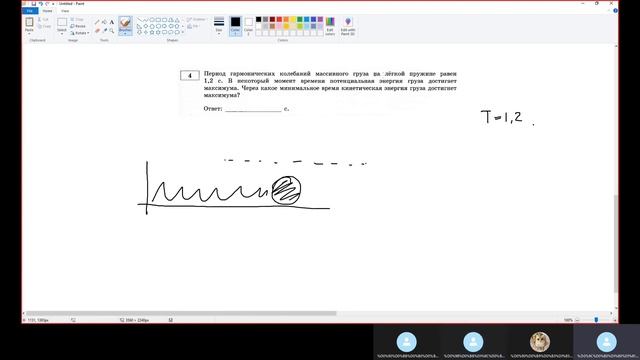Viewport: 640px width, 360px height.
Task: Select the Pencil tool
Action: point(97,22)
